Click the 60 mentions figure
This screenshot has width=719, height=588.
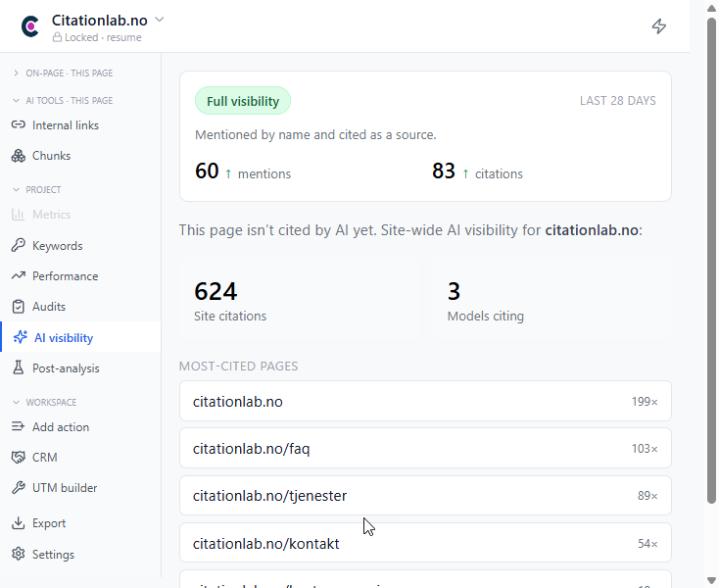207,171
